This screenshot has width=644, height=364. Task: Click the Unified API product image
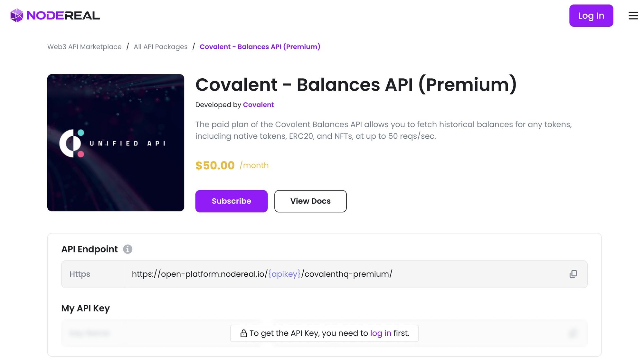pyautogui.click(x=116, y=143)
